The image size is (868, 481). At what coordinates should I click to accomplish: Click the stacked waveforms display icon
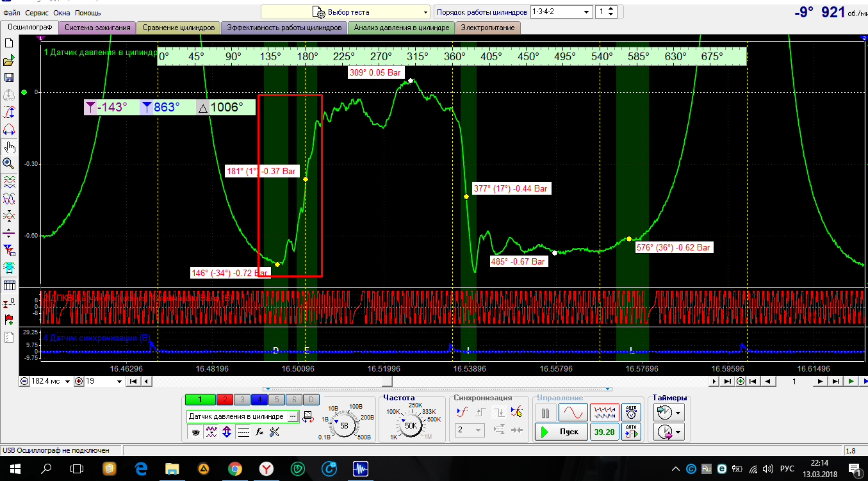pyautogui.click(x=9, y=182)
